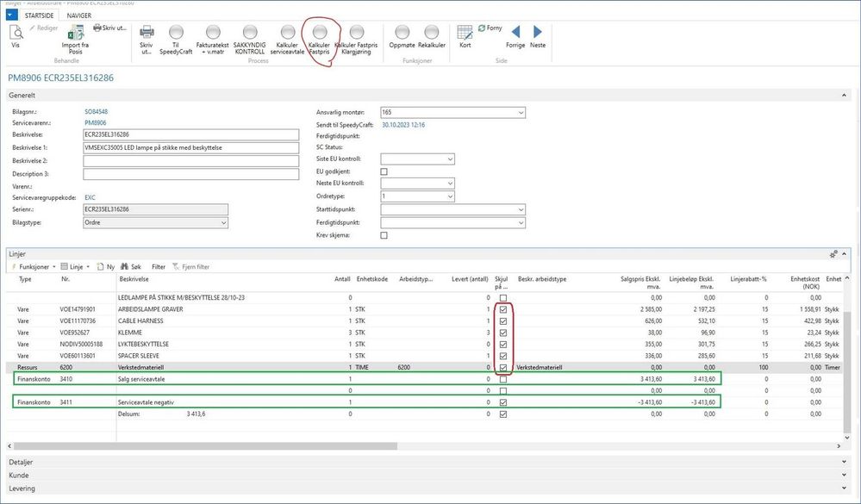Go to the Neste record arrow
861x504 pixels.
pos(538,33)
